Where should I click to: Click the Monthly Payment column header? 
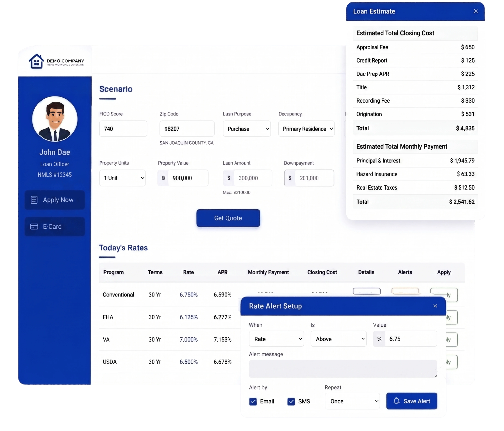pyautogui.click(x=268, y=272)
